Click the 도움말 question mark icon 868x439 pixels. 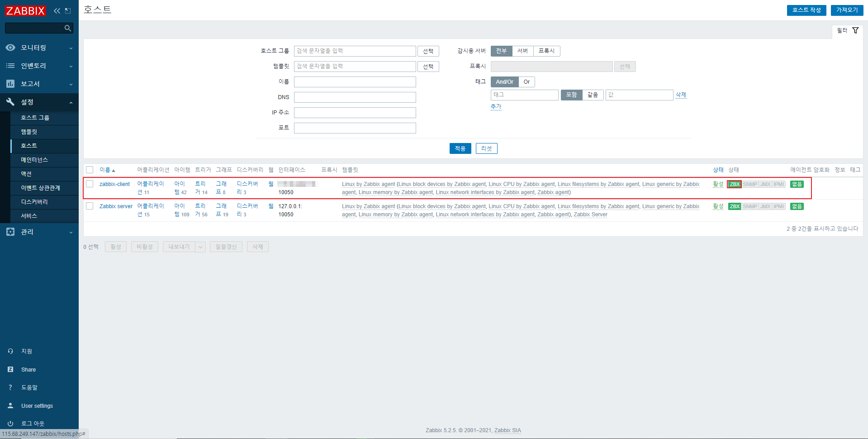(10, 387)
